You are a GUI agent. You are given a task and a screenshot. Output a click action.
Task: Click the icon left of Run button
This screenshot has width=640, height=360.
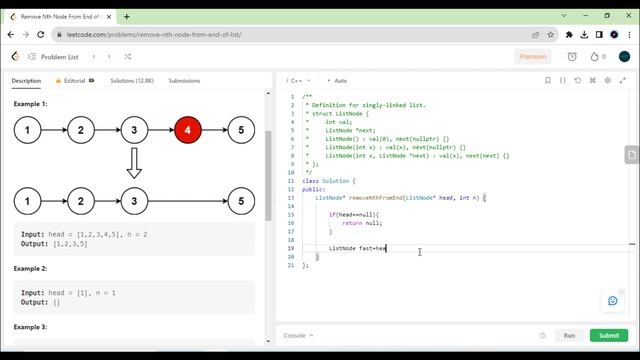(x=542, y=336)
